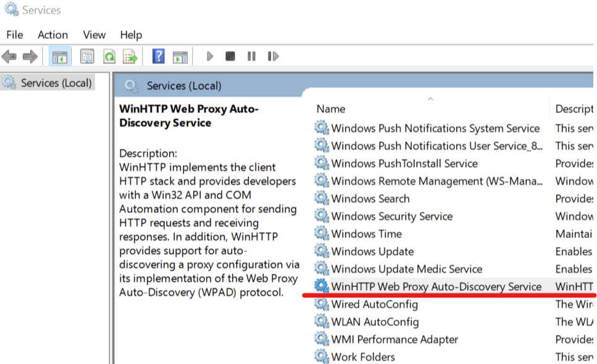Open the View menu
This screenshot has height=364, width=597.
pyautogui.click(x=94, y=35)
